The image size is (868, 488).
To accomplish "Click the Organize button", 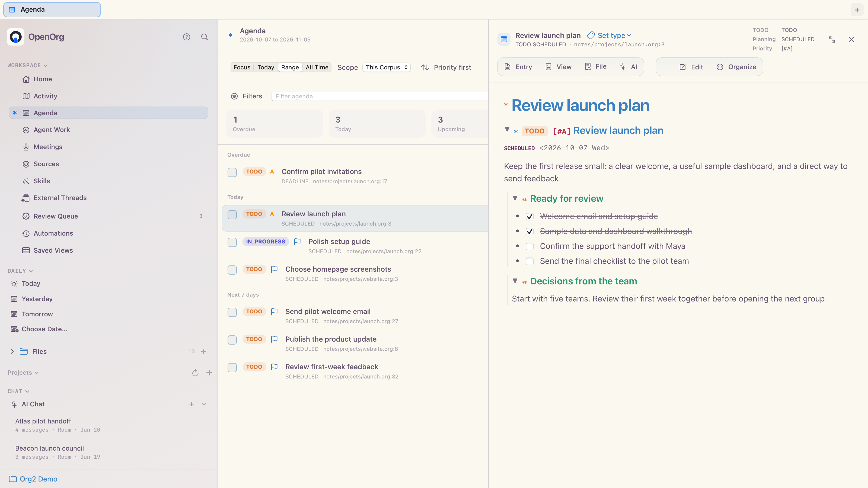I will coord(736,67).
